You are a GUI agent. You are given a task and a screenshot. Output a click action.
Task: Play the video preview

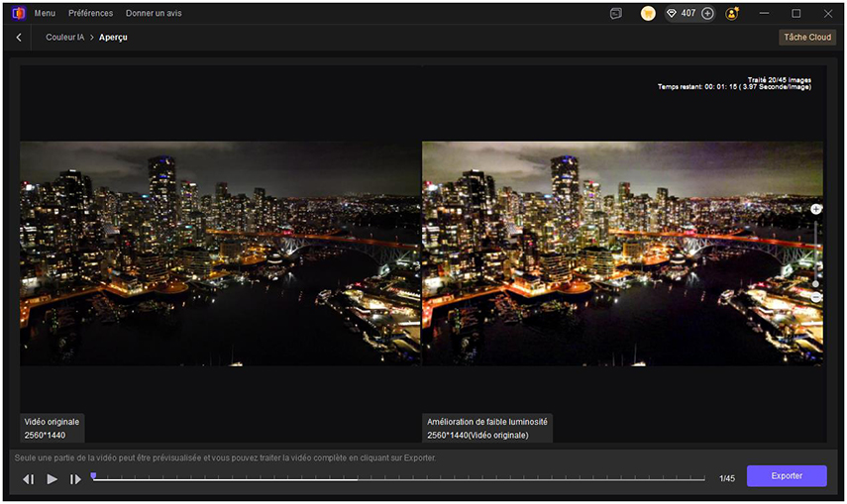[x=53, y=479]
